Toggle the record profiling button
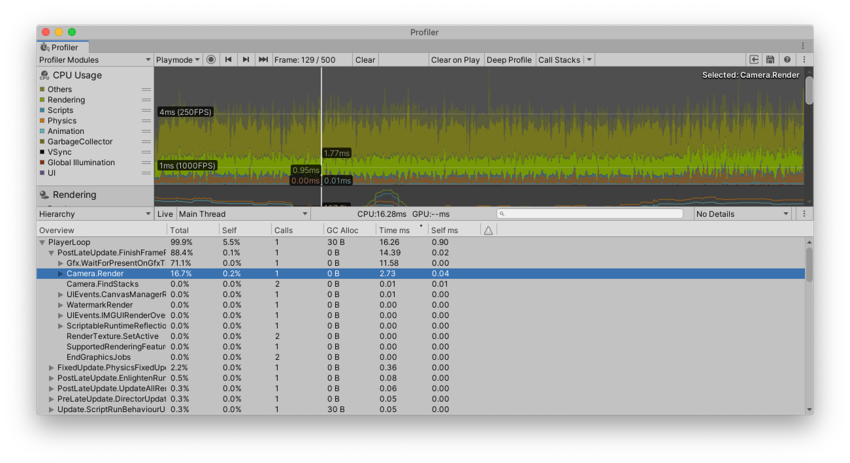The width and height of the screenshot is (850, 463). (211, 60)
